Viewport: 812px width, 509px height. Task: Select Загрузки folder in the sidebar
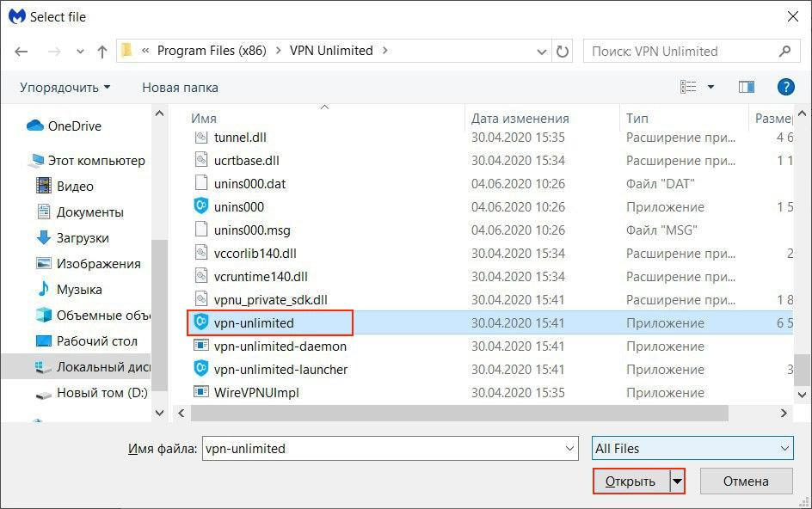point(83,238)
